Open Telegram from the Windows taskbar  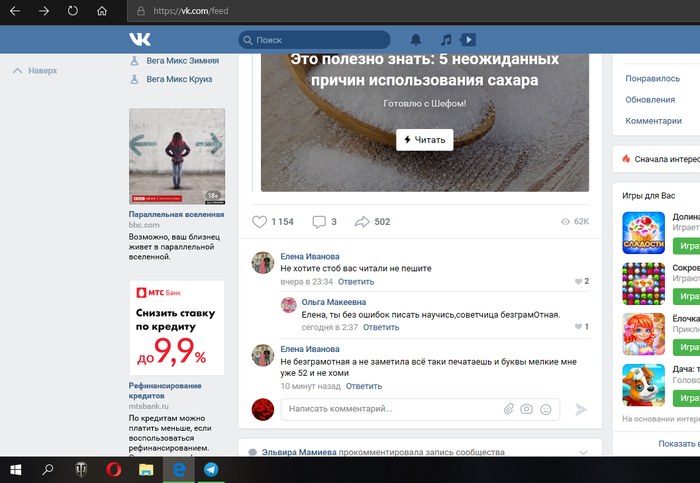(212, 468)
